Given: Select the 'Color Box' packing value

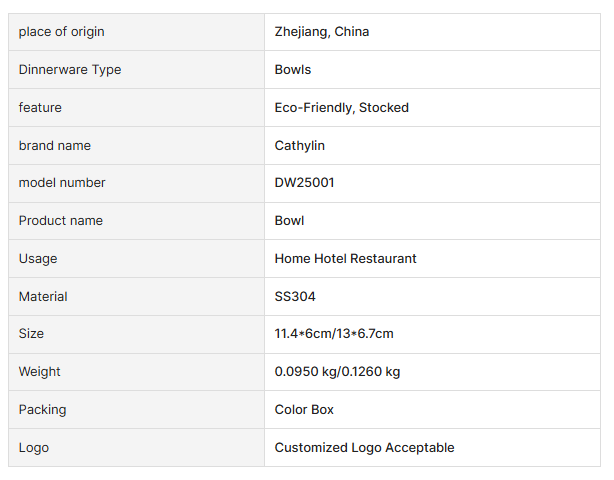Looking at the screenshot, I should click(305, 410).
